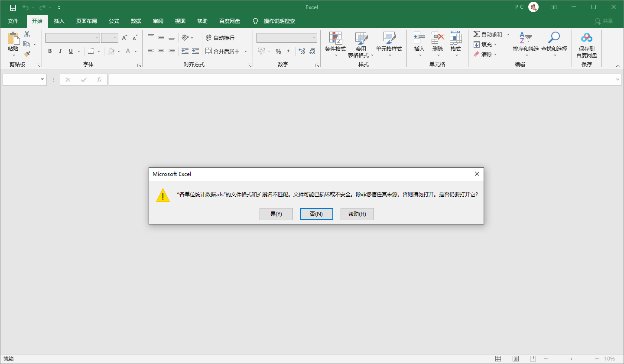Select the Format Painter brush icon
Image resolution: width=624 pixels, height=364 pixels.
(27, 54)
